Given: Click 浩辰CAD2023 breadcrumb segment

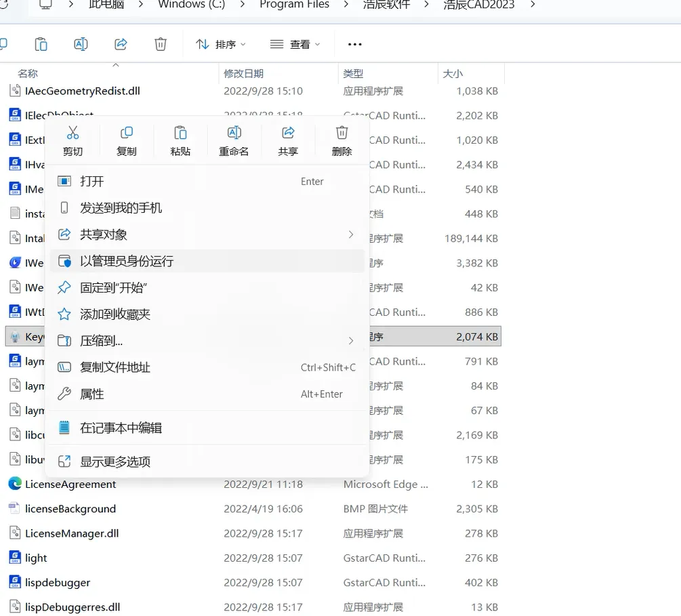Looking at the screenshot, I should click(478, 4).
